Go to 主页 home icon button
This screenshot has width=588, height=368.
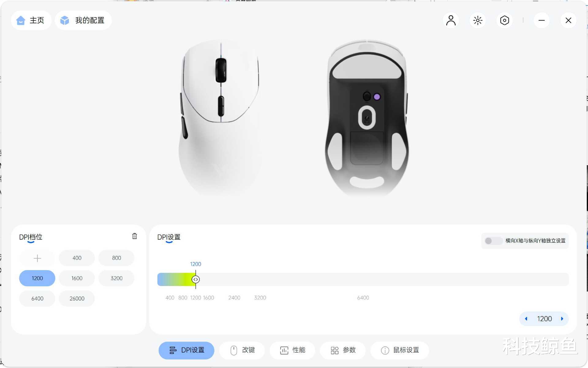tap(31, 20)
